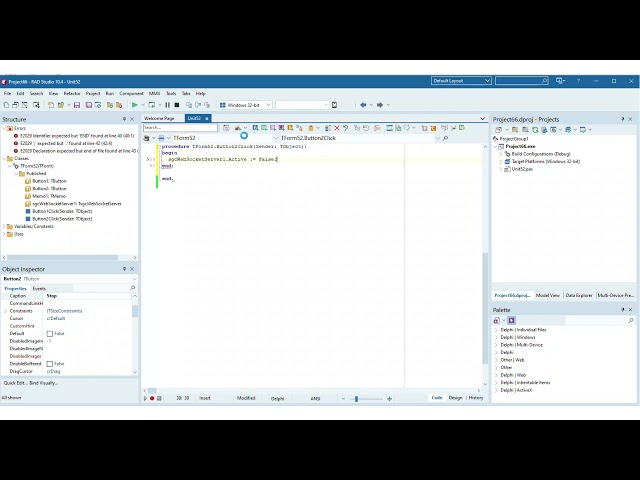Screen dimensions: 640x480
Task: Click the purple Save All icon
Action: coord(89,105)
